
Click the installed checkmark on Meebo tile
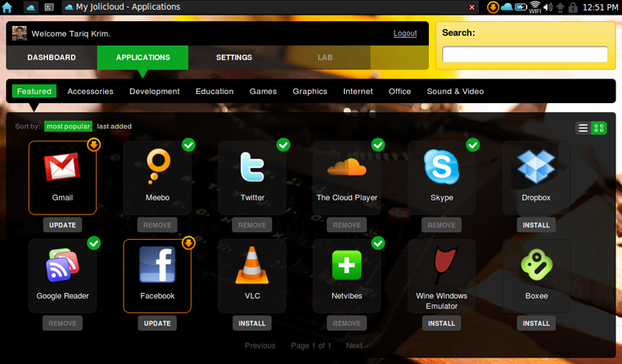click(x=189, y=145)
